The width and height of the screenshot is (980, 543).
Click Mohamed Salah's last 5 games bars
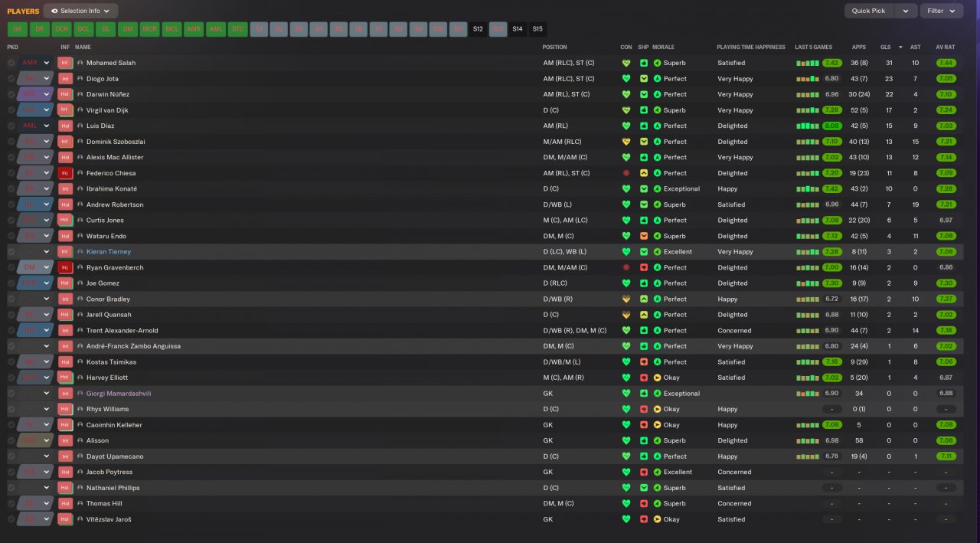[x=808, y=63]
